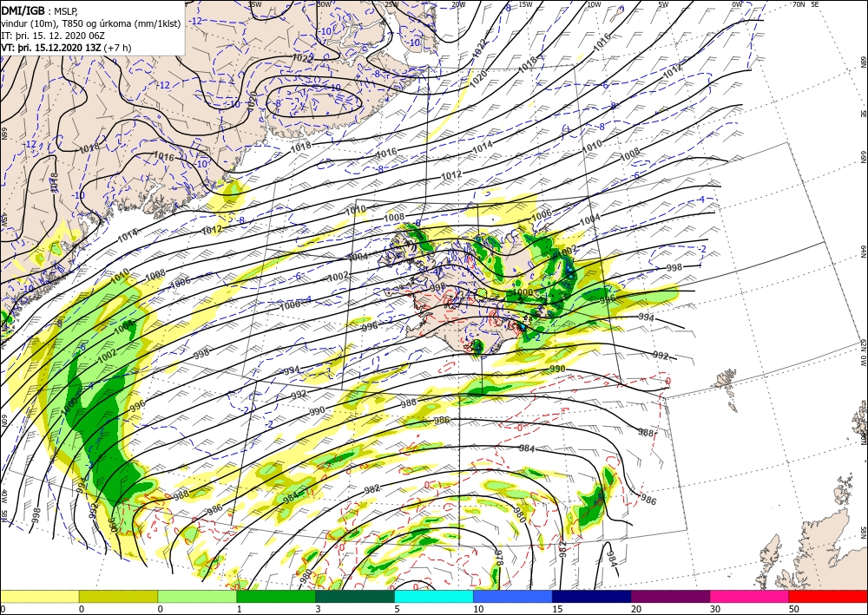
Task: Click the legend scale value '30'
Action: (714, 609)
